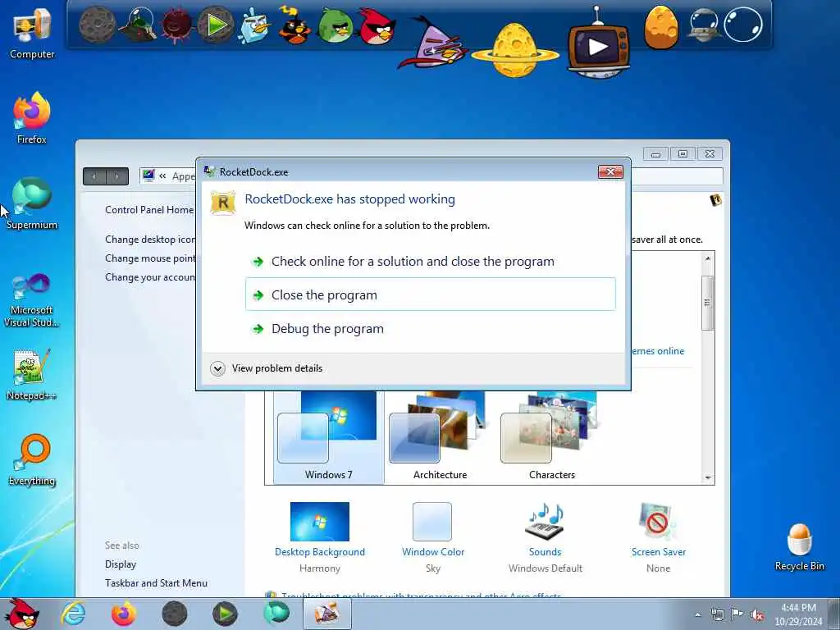840x630 pixels.
Task: Click the address bar breadcrumb chevron
Action: coord(162,176)
